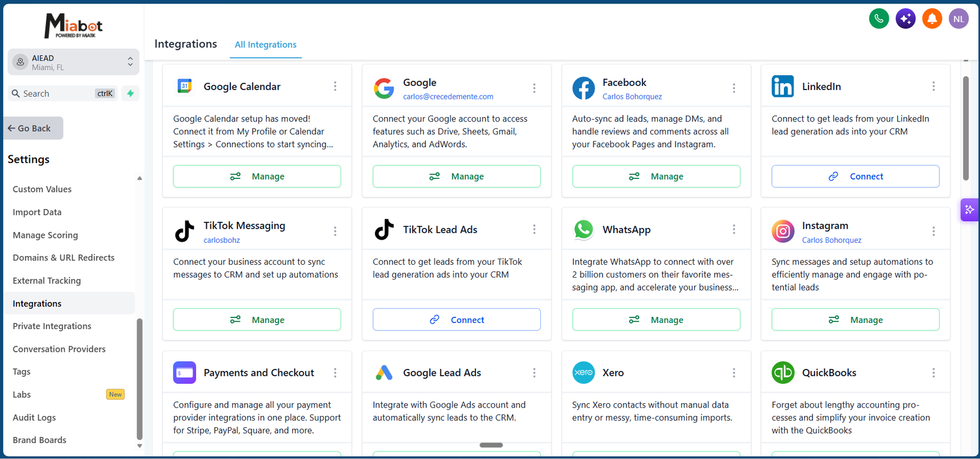Manage the Instagram integration
The height and width of the screenshot is (459, 980).
pyautogui.click(x=856, y=320)
